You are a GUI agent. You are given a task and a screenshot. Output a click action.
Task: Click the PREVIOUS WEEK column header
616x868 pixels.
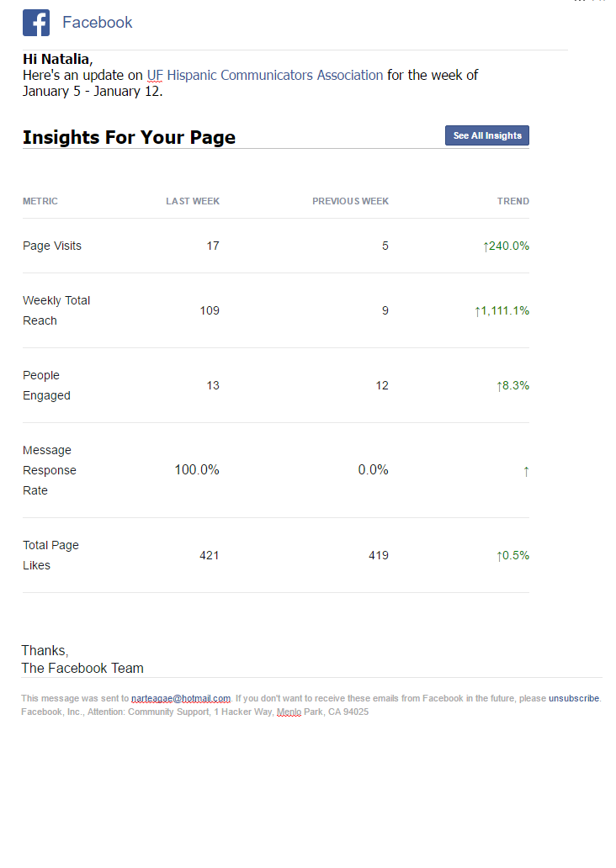point(350,201)
